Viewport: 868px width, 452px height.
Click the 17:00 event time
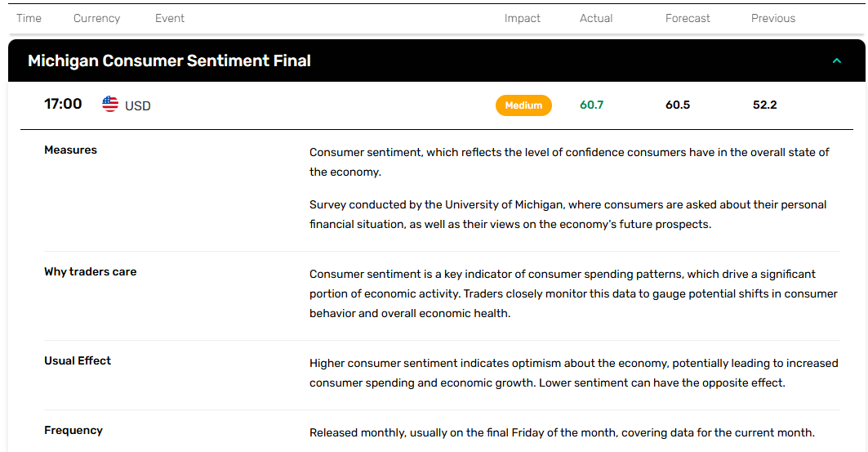pos(63,104)
